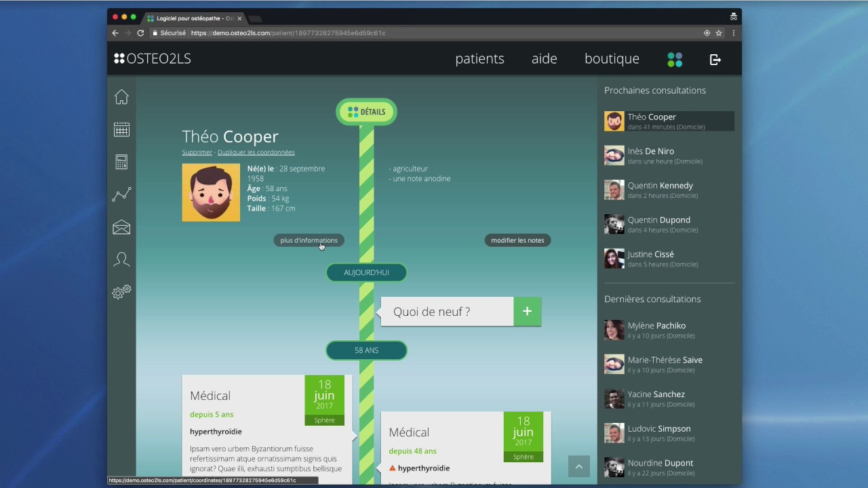Open the calculator billing icon in sidebar
This screenshot has width=868, height=488.
tap(121, 162)
